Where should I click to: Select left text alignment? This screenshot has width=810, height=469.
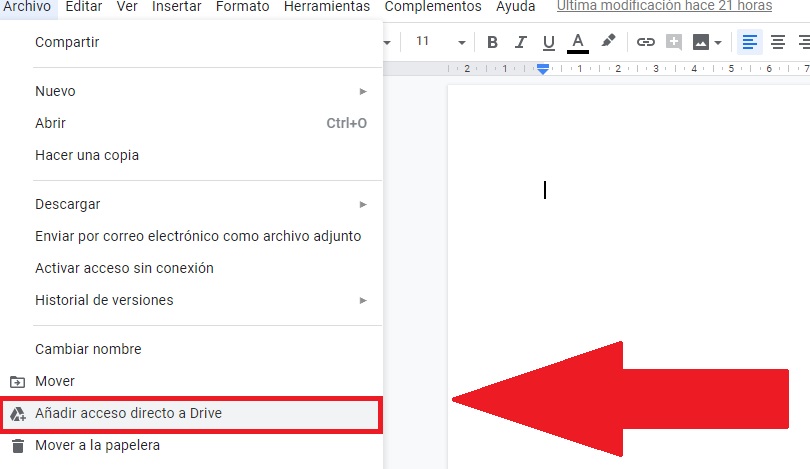tap(749, 42)
